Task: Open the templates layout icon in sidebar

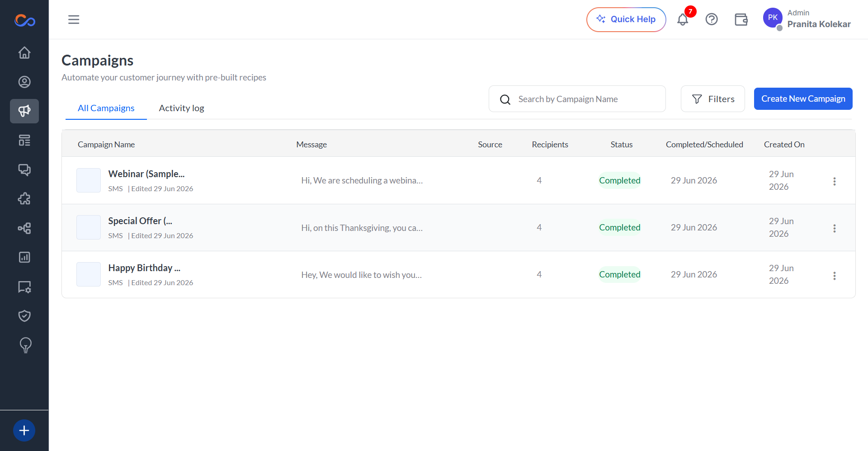Action: [x=24, y=141]
